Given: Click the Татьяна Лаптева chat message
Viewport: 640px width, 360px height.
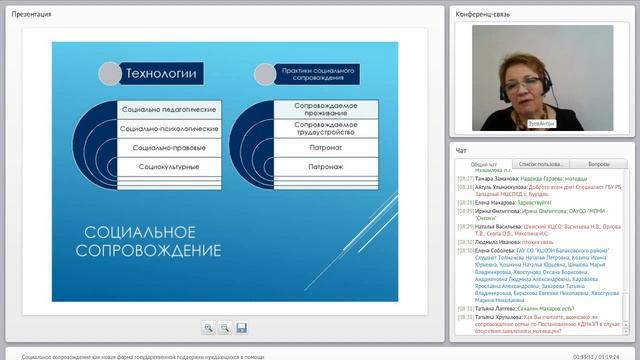Looking at the screenshot, I should tap(516, 309).
